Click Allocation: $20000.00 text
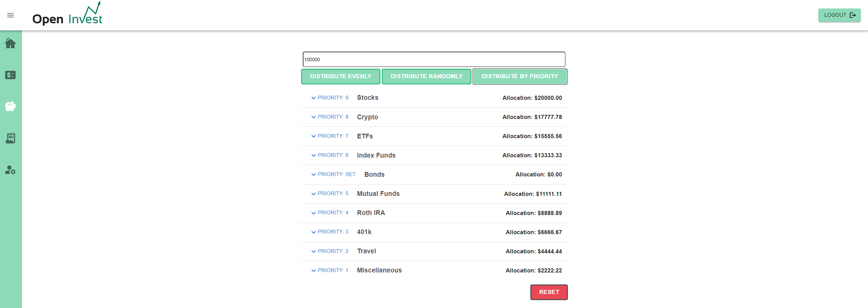Screen dimensions: 868x308 pos(532,98)
